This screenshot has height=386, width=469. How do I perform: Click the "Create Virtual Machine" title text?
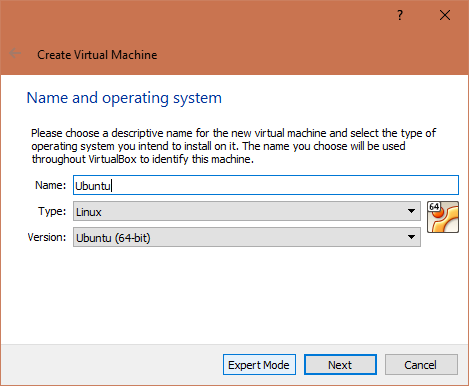pyautogui.click(x=97, y=55)
